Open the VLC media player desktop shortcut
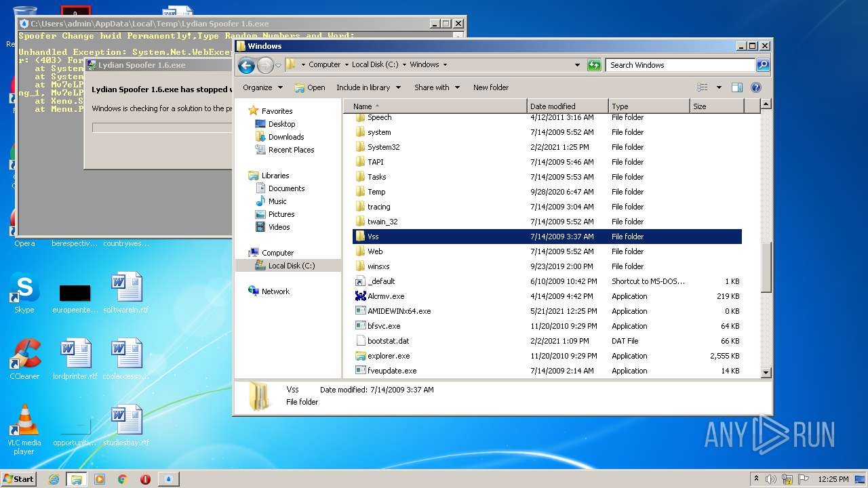The image size is (868, 488). point(24,430)
